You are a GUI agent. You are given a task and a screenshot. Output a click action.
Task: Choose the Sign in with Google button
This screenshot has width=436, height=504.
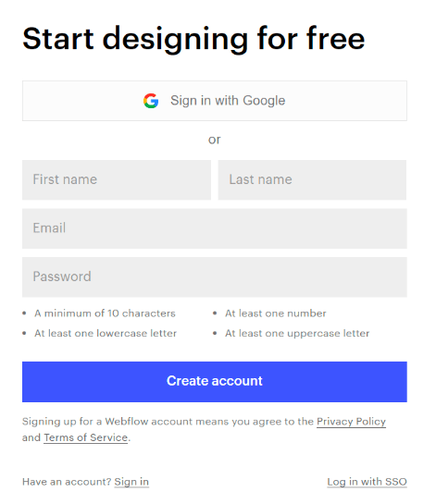[215, 101]
